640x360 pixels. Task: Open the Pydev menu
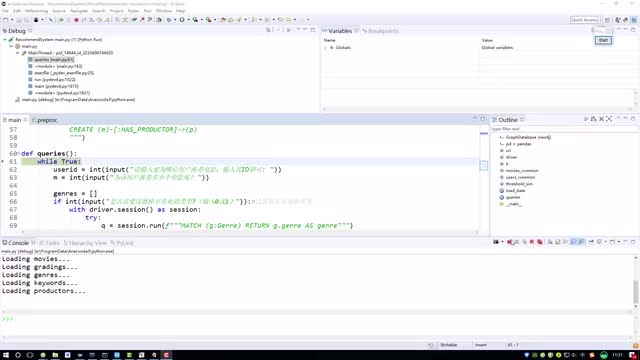133,11
